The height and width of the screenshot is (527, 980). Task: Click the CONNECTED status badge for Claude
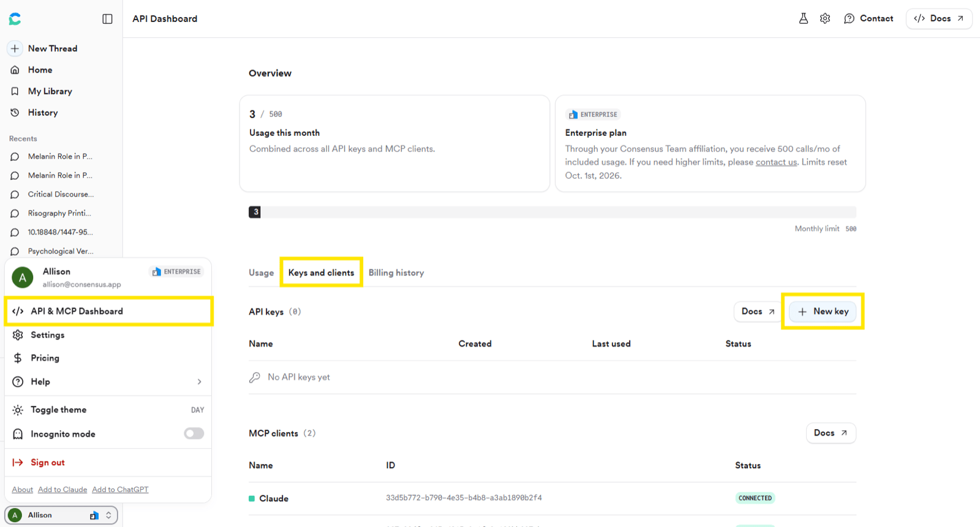tap(755, 498)
